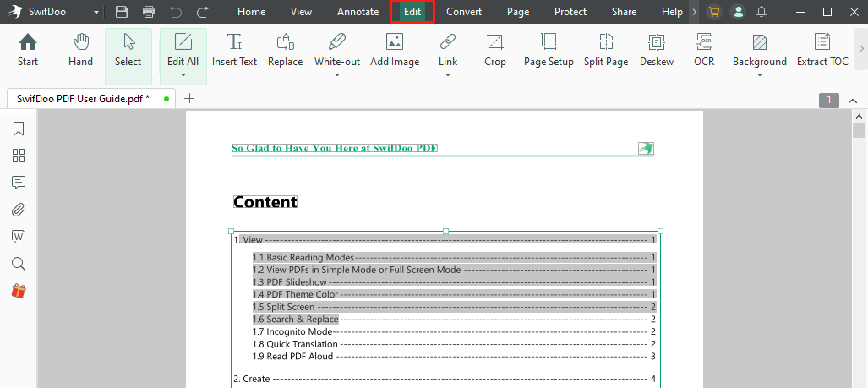Open the Page tab

coord(518,12)
